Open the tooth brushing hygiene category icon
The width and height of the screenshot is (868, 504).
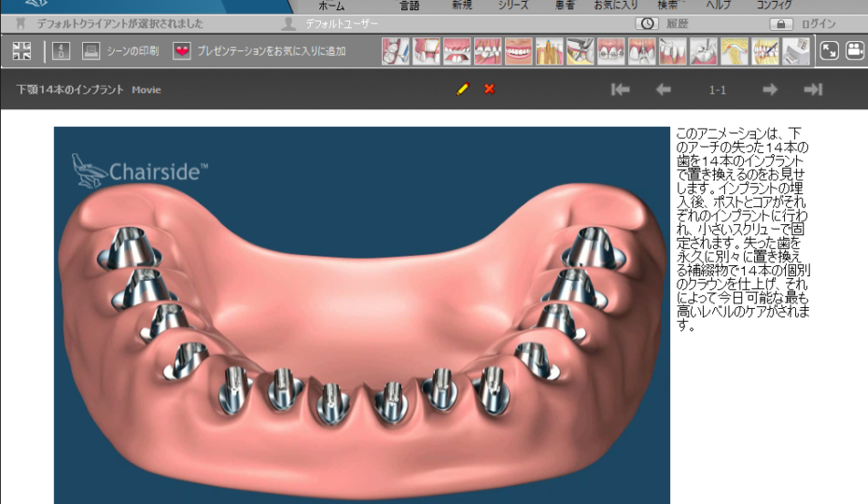point(395,51)
